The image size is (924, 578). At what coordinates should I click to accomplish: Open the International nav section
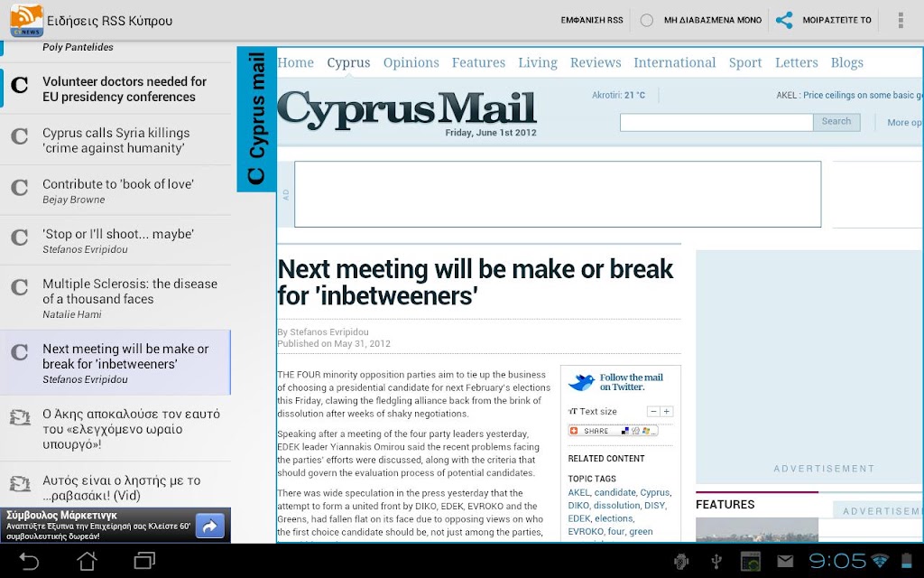tap(675, 62)
